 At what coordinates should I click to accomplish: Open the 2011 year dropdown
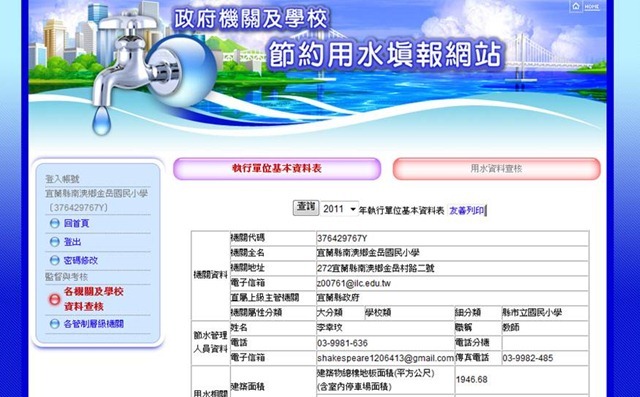tap(339, 209)
